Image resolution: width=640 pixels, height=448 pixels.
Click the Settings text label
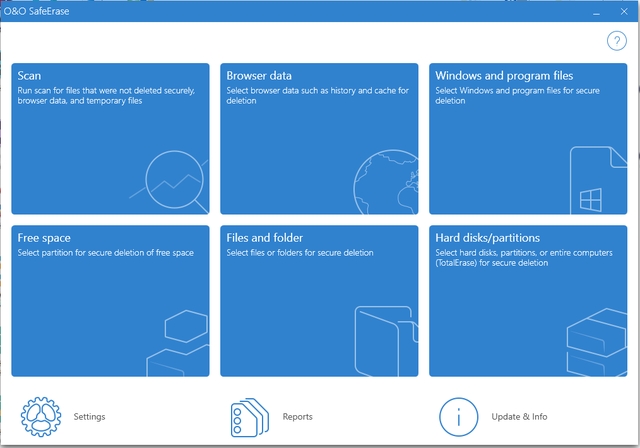coord(89,417)
